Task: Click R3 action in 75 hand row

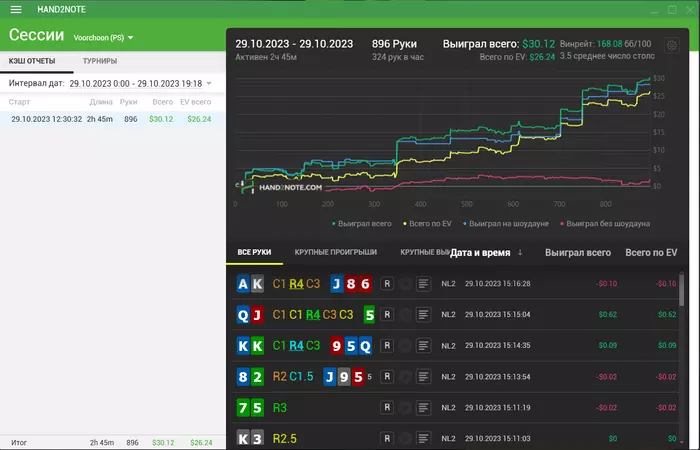Action: [x=279, y=408]
